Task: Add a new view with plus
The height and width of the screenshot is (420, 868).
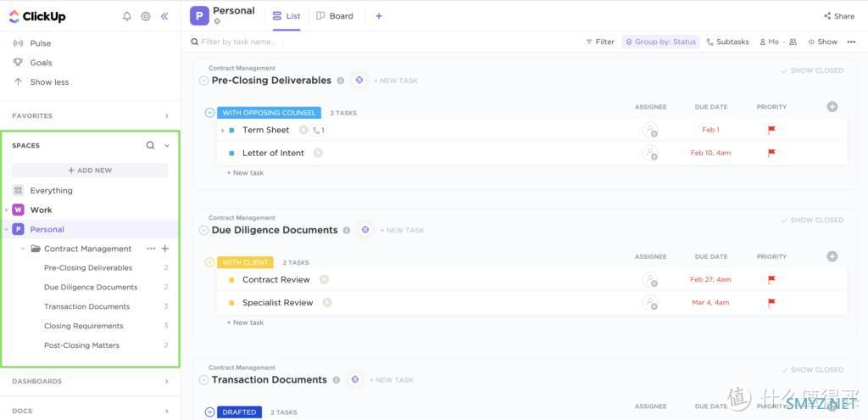Action: pos(379,16)
